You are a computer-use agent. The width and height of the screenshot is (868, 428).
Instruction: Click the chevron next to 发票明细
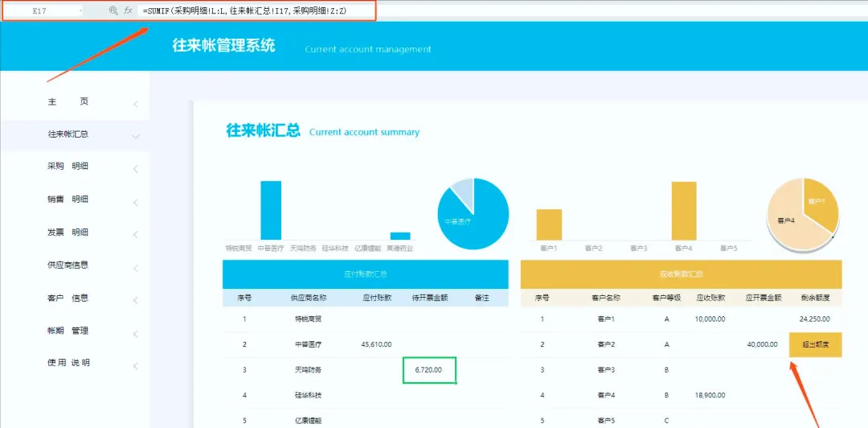pos(136,235)
